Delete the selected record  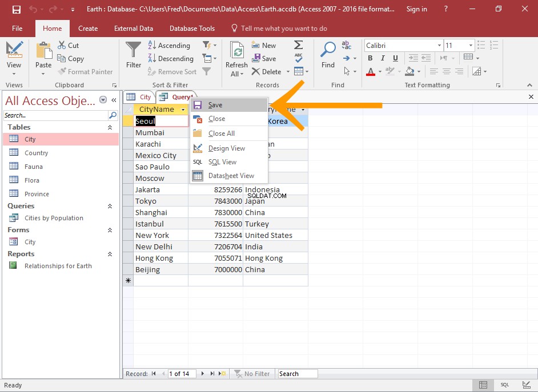pyautogui.click(x=266, y=72)
